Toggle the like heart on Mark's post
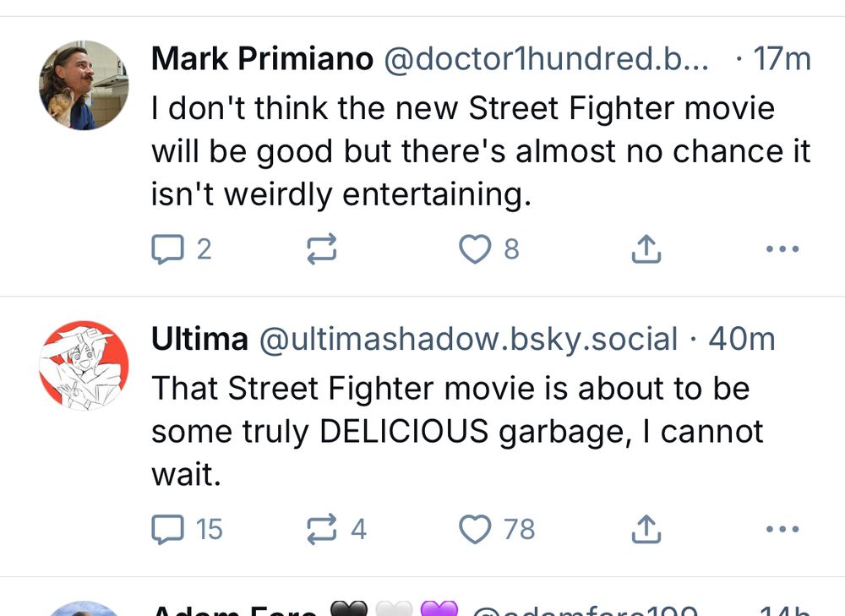Viewport: 845px width, 616px height. tap(476, 248)
